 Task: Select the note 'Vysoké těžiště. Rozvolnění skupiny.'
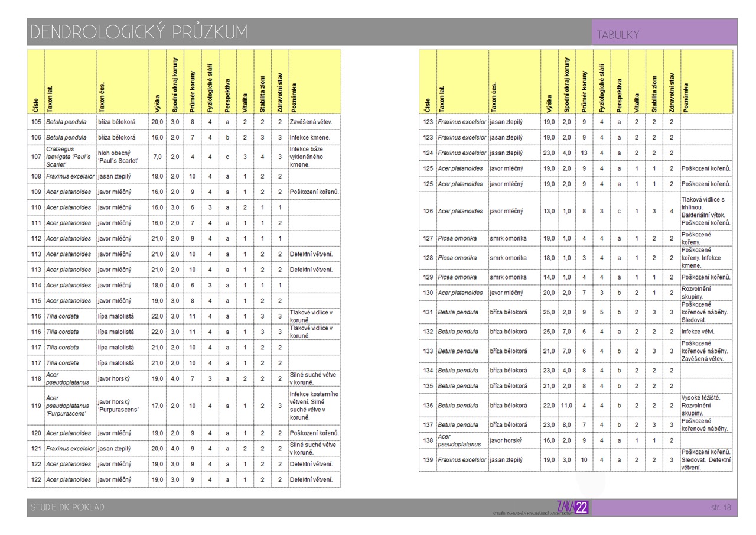tap(701, 406)
